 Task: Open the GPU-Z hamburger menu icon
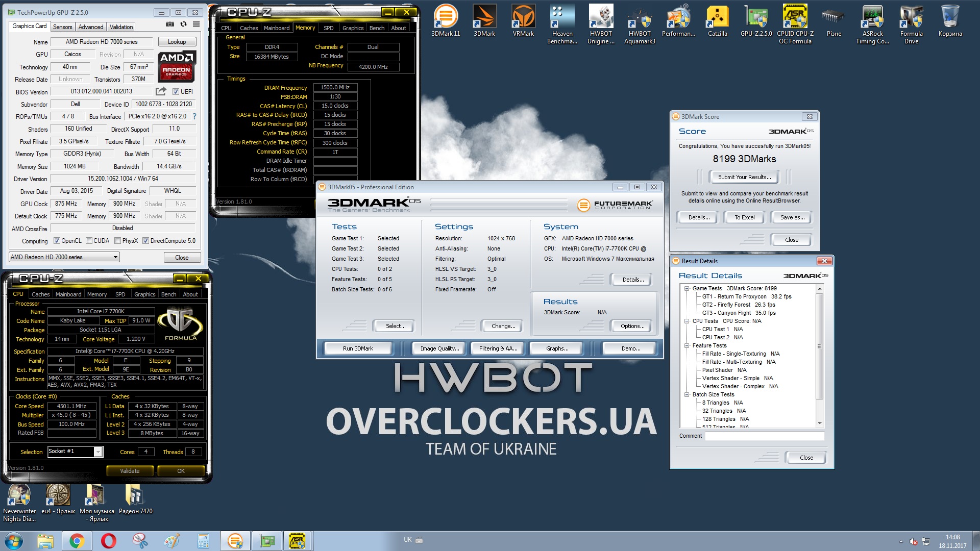[x=196, y=24]
